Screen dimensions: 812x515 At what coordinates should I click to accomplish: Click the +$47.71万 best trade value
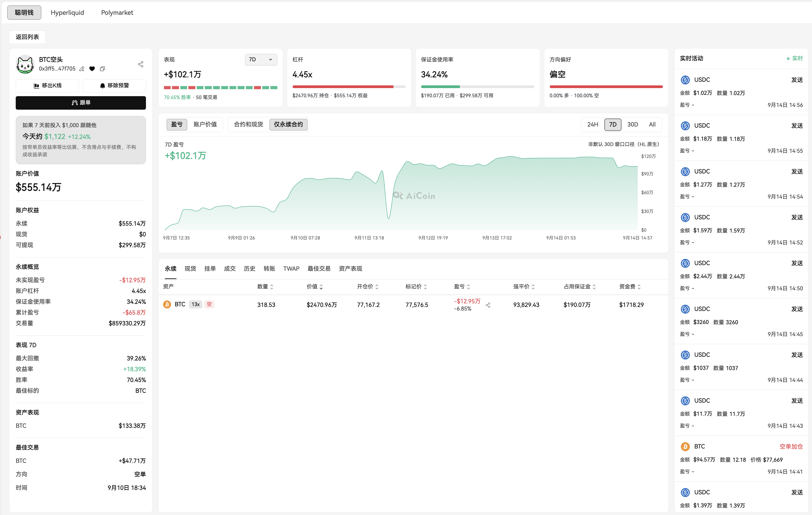point(132,461)
